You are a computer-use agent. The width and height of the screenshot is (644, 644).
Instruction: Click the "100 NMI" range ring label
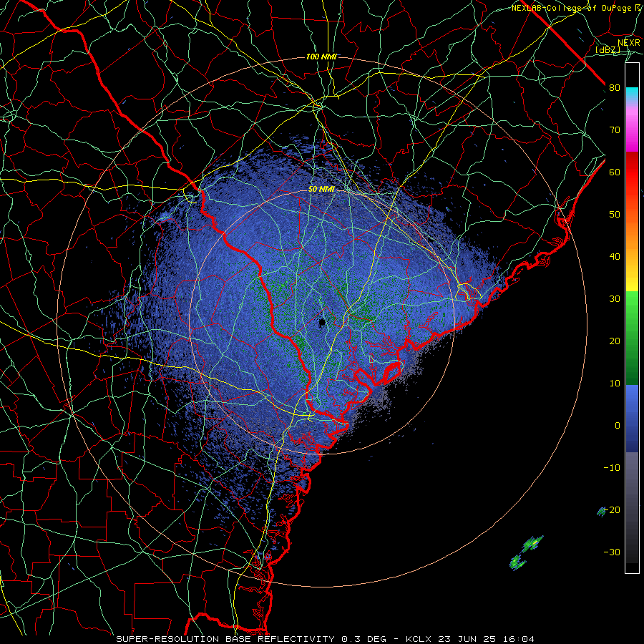[321, 57]
